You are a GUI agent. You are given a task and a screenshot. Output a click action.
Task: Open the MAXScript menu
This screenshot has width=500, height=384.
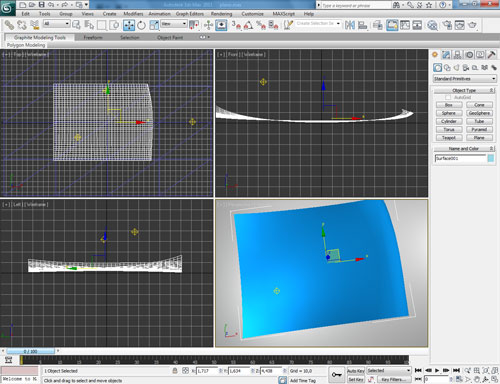(x=284, y=14)
